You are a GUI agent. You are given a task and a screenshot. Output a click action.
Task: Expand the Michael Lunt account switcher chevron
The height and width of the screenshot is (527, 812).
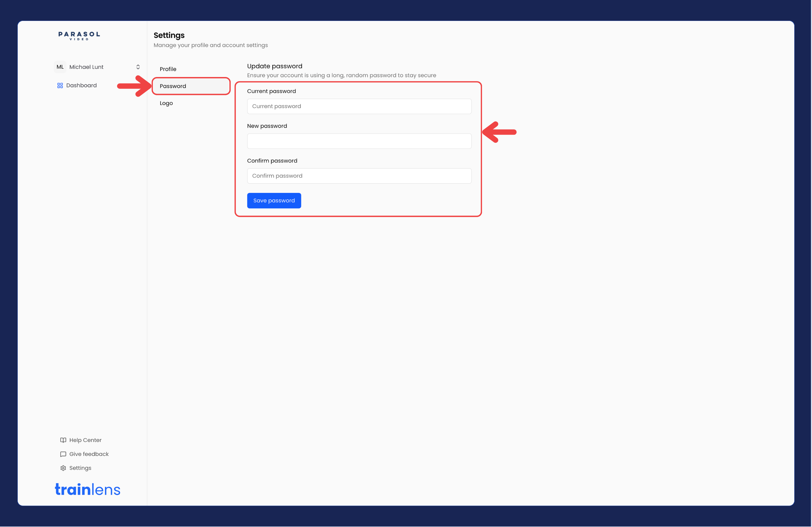[138, 67]
